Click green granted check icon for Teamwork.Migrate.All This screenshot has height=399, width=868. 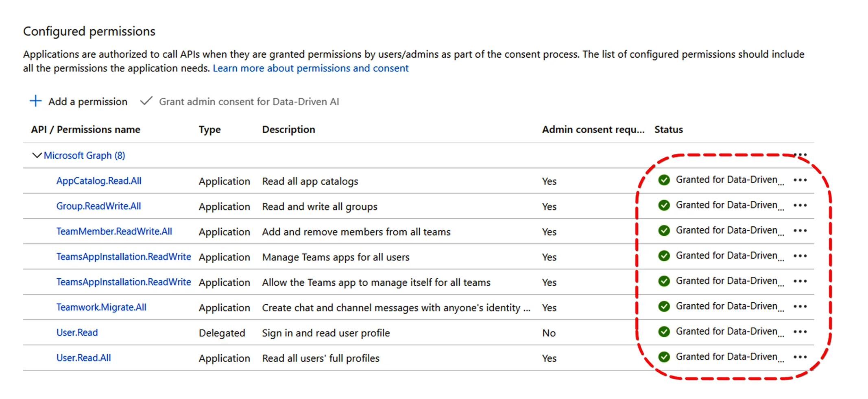coord(664,306)
